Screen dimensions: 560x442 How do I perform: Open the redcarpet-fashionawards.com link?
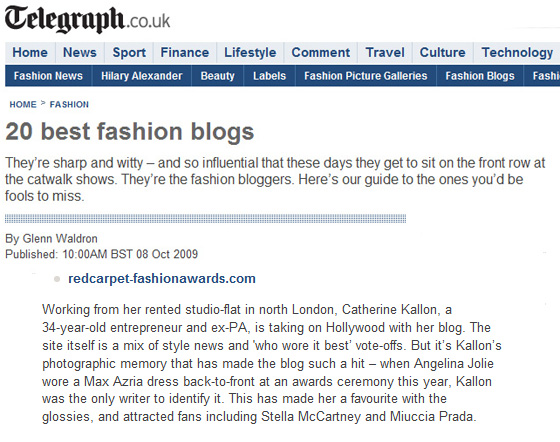(x=162, y=278)
